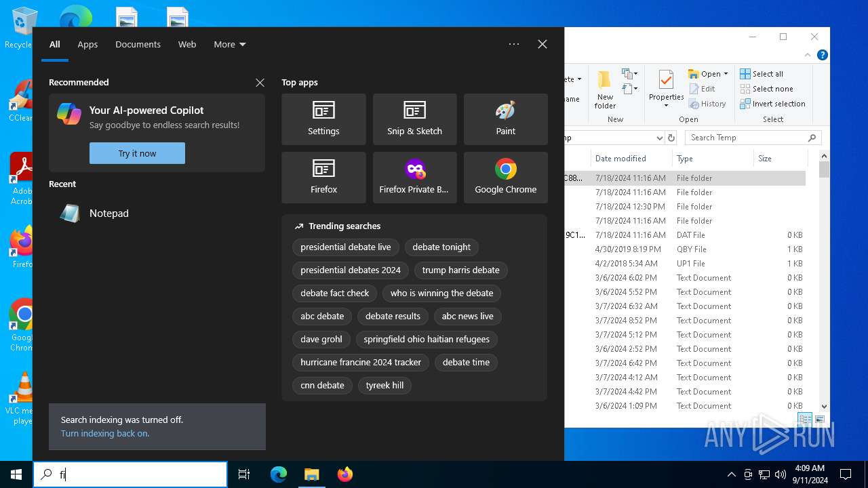The height and width of the screenshot is (488, 868).
Task: Dismiss the Recommended section
Action: (x=260, y=83)
